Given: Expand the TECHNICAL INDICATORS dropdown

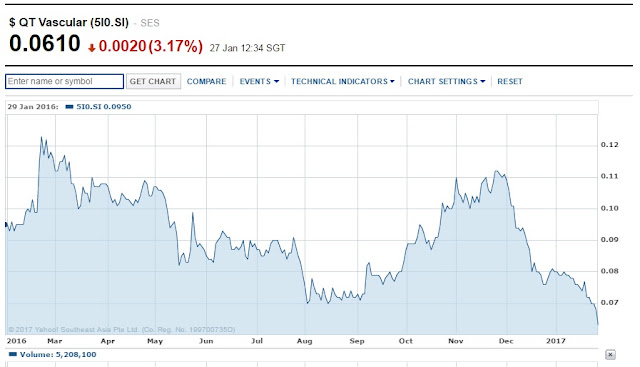Looking at the screenshot, I should tap(342, 81).
